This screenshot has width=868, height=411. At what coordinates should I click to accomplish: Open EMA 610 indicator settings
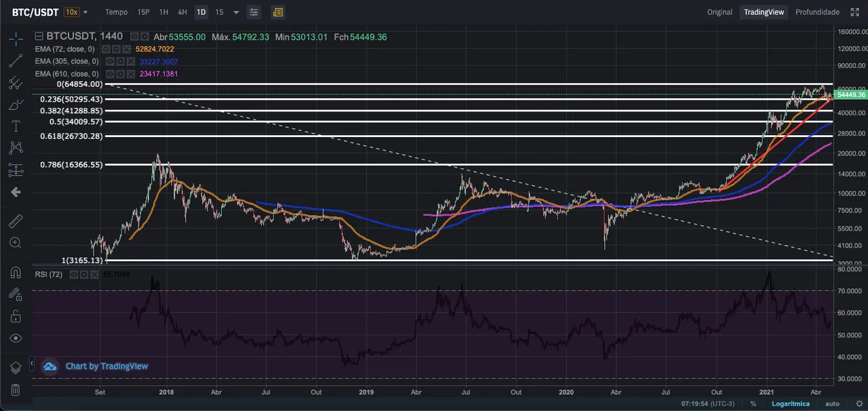coord(119,73)
